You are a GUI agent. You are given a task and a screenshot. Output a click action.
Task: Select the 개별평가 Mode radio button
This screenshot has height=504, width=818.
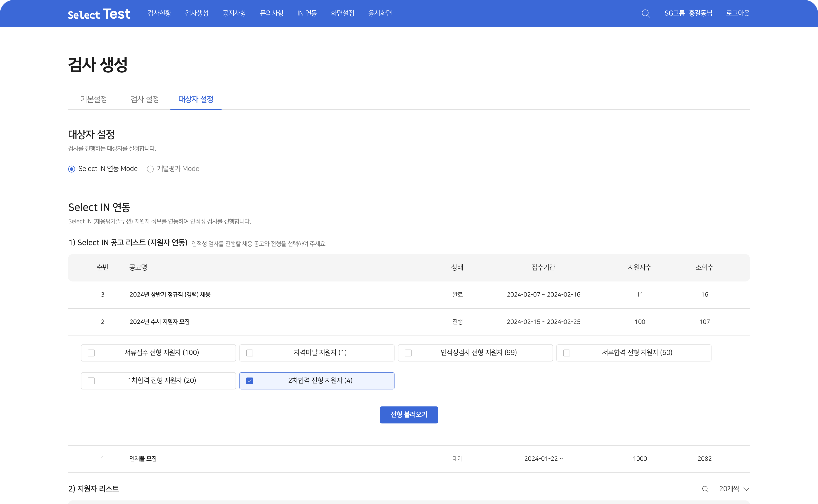pyautogui.click(x=150, y=169)
